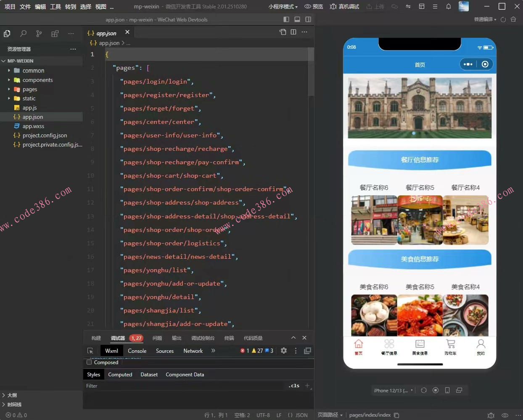The width and height of the screenshot is (523, 420).
Task: Switch to the Console tab
Action: (x=137, y=351)
